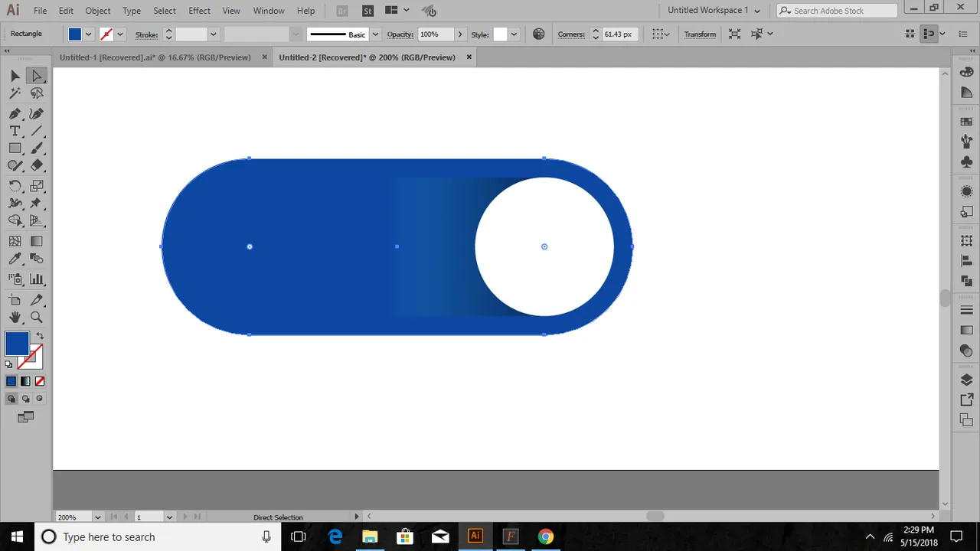
Task: Select the Zoom tool magnifier
Action: (x=36, y=317)
